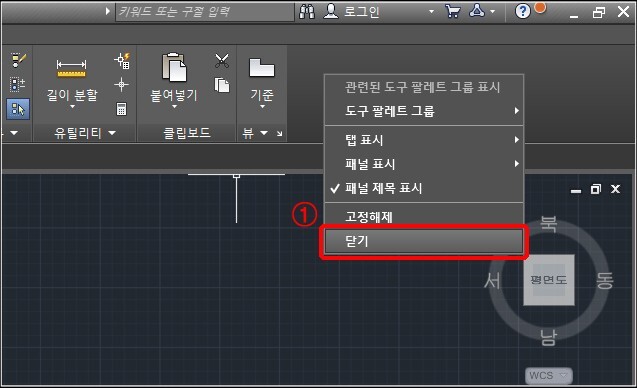Expand the 길이 분할 dropdown arrow
Screen dimensions: 637x388
tap(72, 107)
